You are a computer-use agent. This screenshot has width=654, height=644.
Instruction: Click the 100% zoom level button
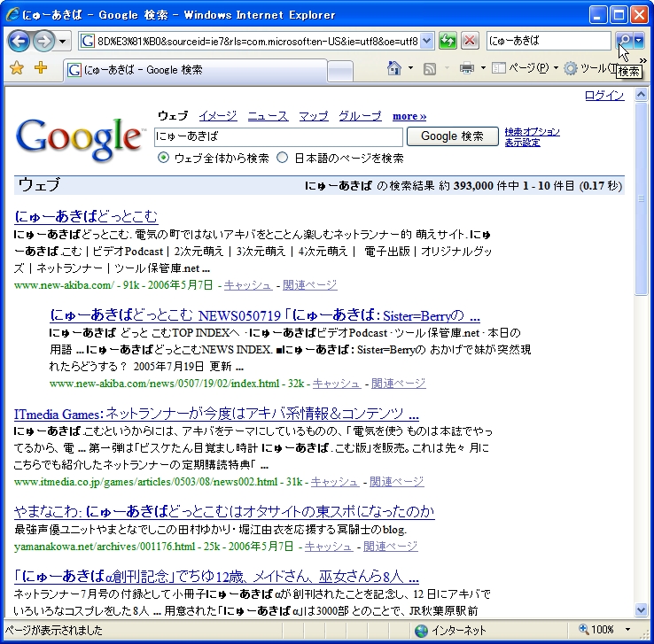[x=596, y=630]
